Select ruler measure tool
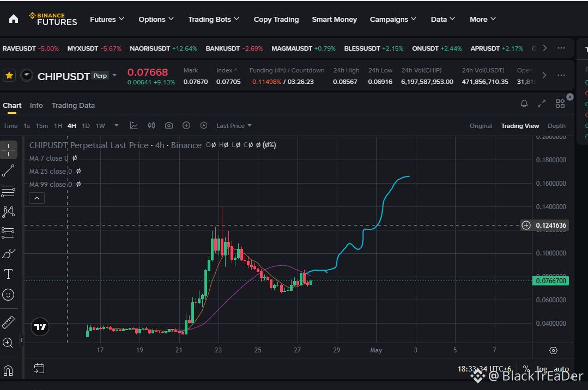This screenshot has width=588, height=390. click(x=8, y=322)
